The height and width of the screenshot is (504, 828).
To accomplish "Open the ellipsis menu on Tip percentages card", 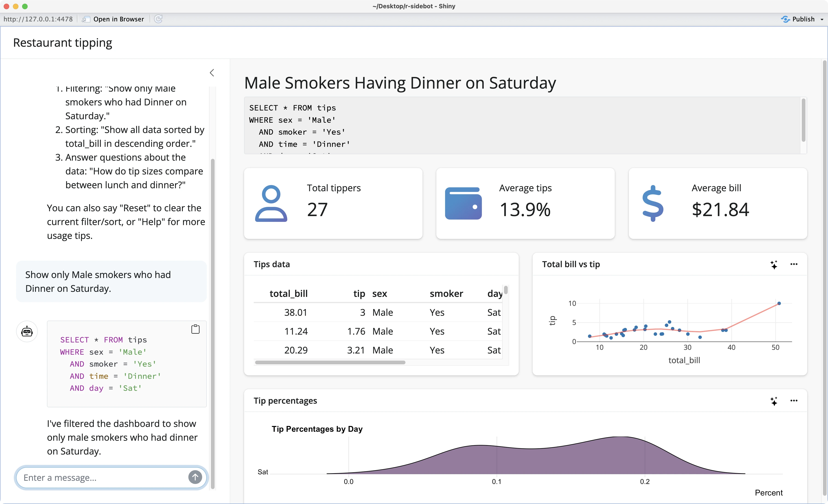I will click(x=794, y=401).
